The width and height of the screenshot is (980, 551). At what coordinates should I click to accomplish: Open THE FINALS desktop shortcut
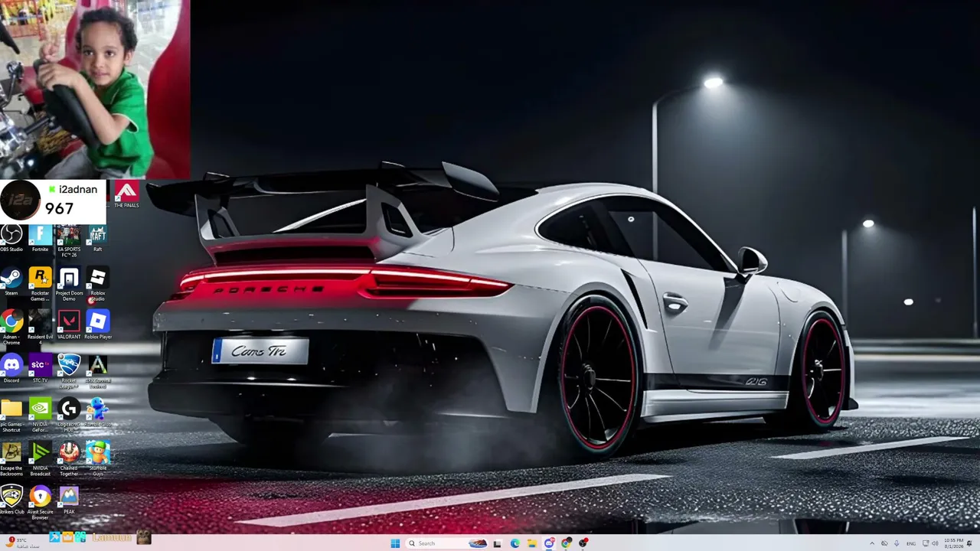[x=126, y=194]
